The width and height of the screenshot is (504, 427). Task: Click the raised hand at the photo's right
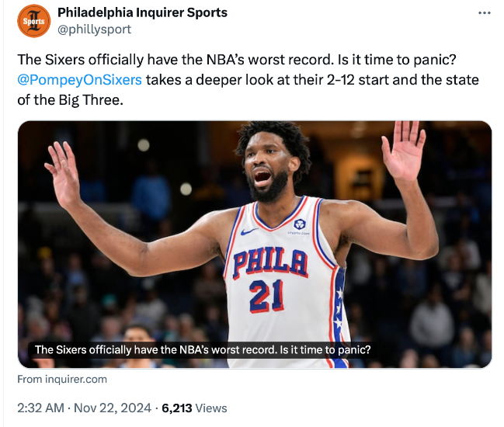[405, 150]
